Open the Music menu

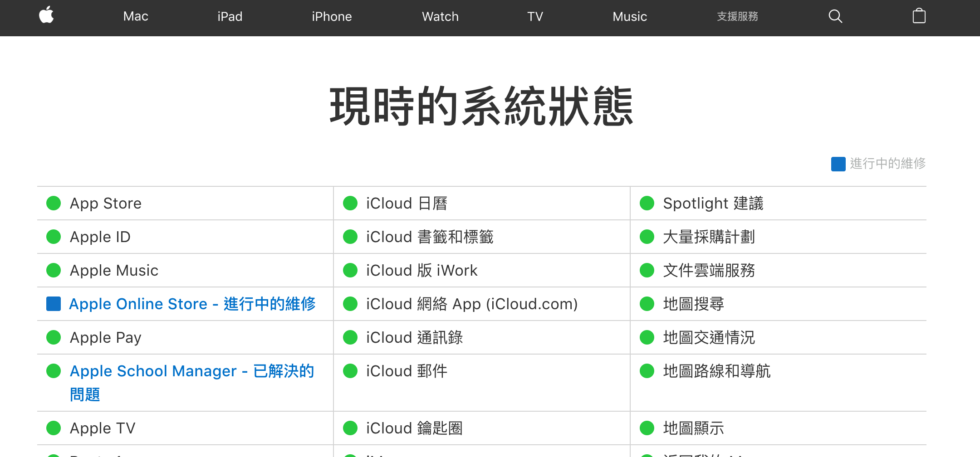[630, 16]
